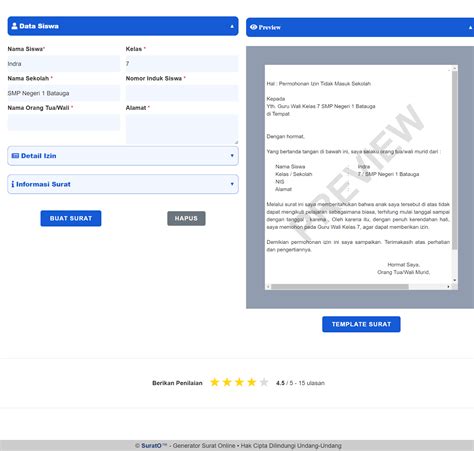Click the Nomor Induk Siswa input field
474x451 pixels.
(182, 93)
